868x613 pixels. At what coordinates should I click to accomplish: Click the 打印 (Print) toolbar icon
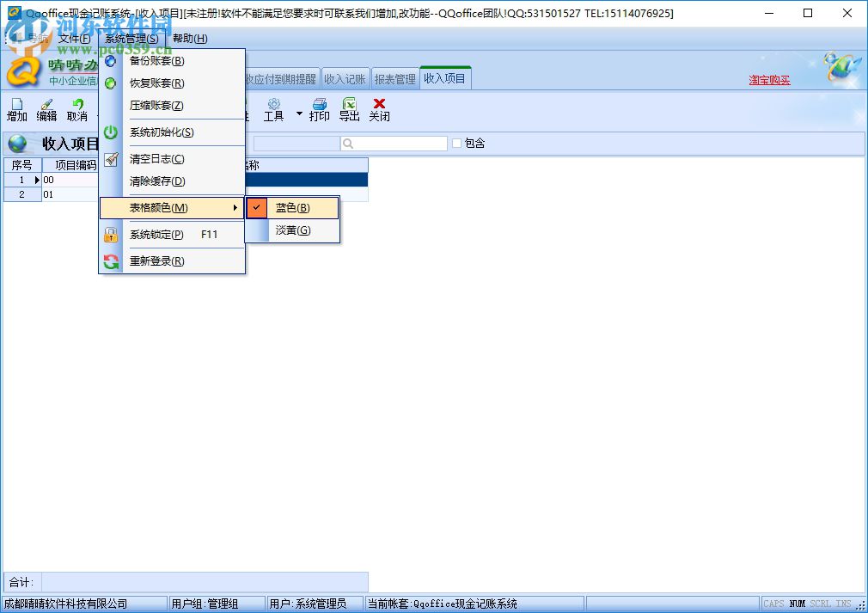(x=319, y=109)
